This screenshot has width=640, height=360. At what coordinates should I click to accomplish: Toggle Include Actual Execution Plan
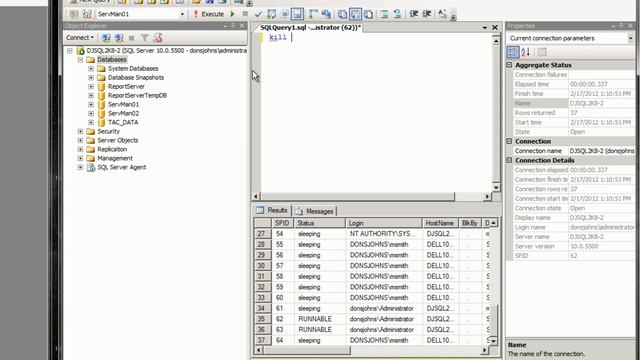point(313,14)
